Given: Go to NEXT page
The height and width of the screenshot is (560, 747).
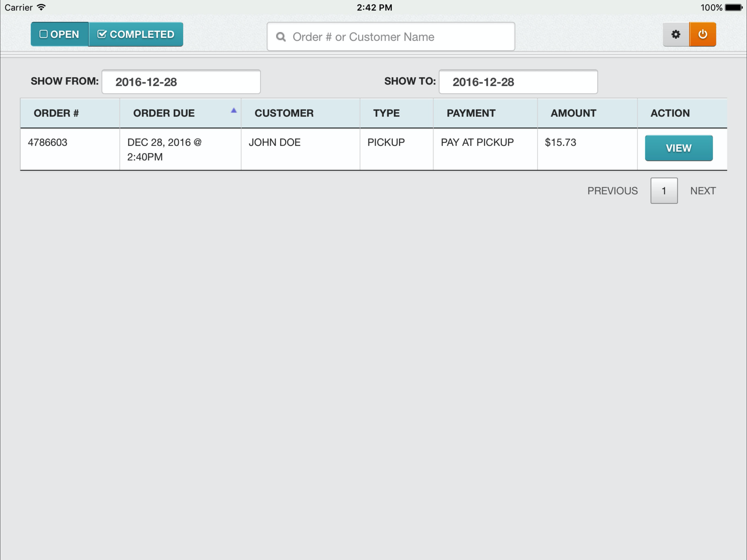Looking at the screenshot, I should 703,191.
